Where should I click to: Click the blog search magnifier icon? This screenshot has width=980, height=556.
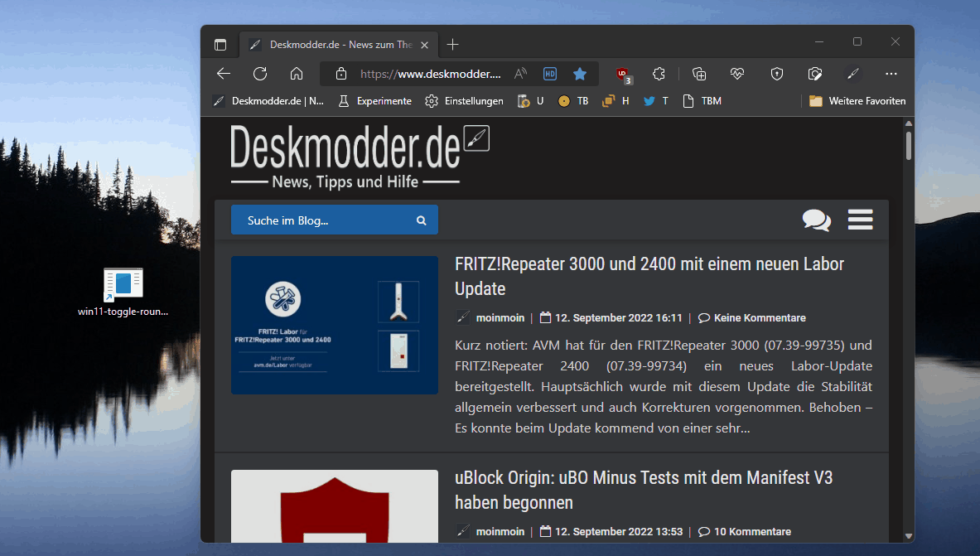tap(422, 220)
